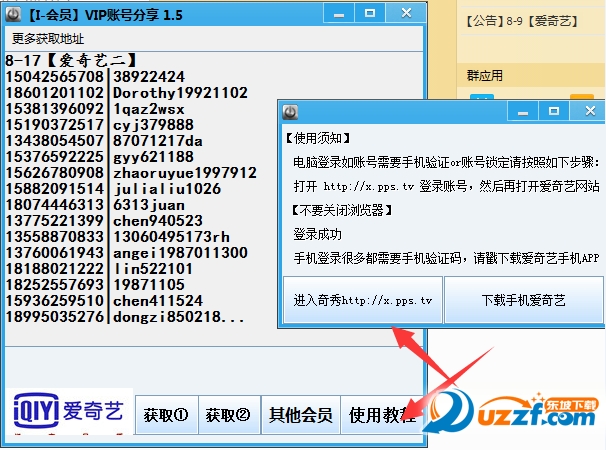Open the 更多获取地址 menu
The image size is (606, 450).
[x=48, y=38]
